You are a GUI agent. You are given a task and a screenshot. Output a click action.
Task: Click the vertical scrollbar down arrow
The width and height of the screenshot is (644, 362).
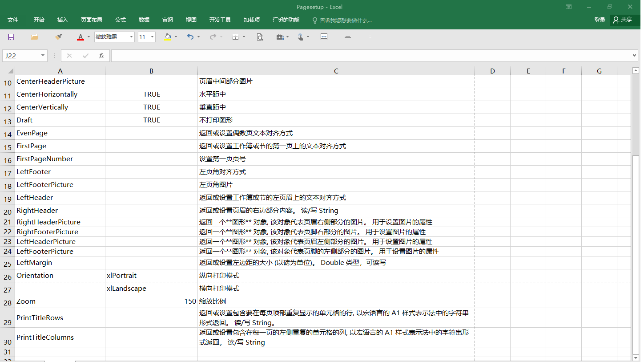pos(636,358)
